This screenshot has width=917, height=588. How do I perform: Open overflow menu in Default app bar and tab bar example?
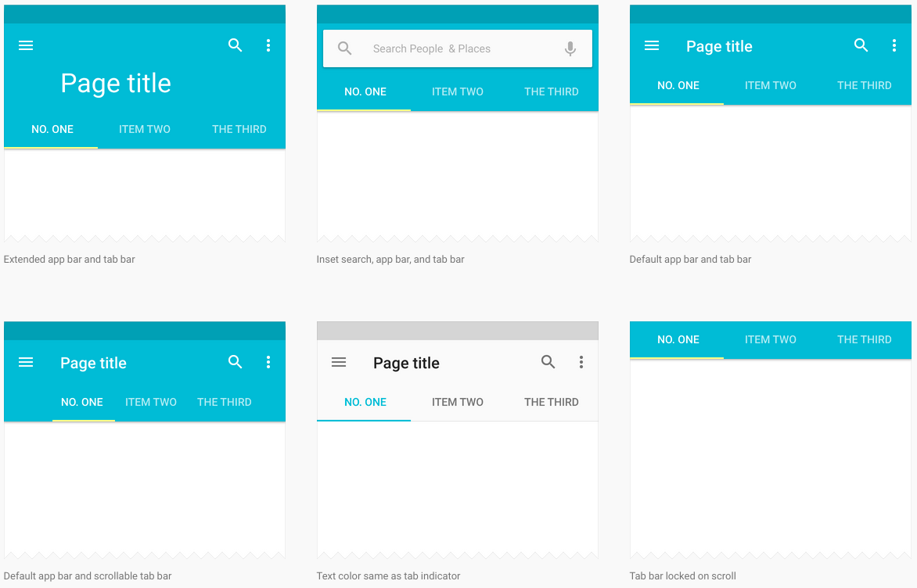pyautogui.click(x=894, y=45)
